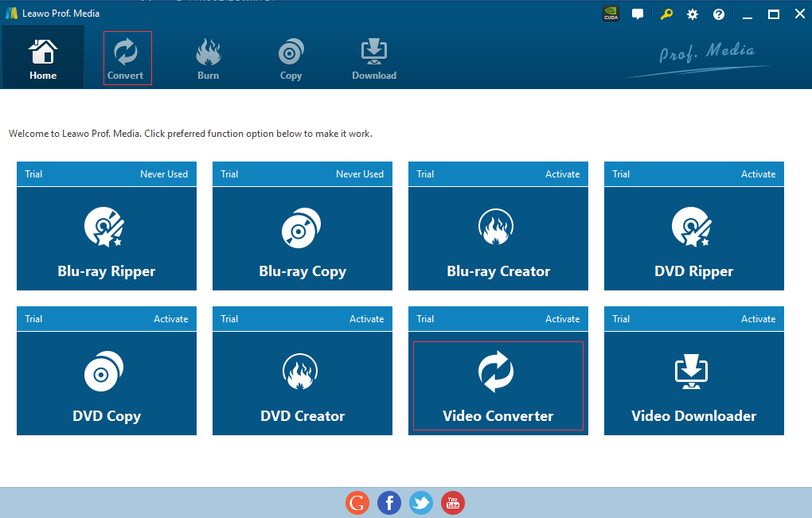This screenshot has width=812, height=518.
Task: Switch to the Burn tab
Action: pos(209,59)
